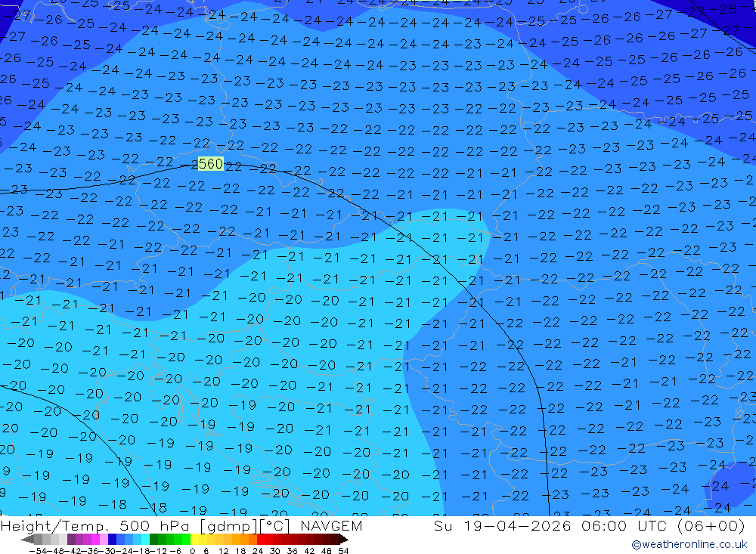Click the map title 'Height/Temp. 500 hPa'
This screenshot has height=554, width=756.
(x=97, y=525)
